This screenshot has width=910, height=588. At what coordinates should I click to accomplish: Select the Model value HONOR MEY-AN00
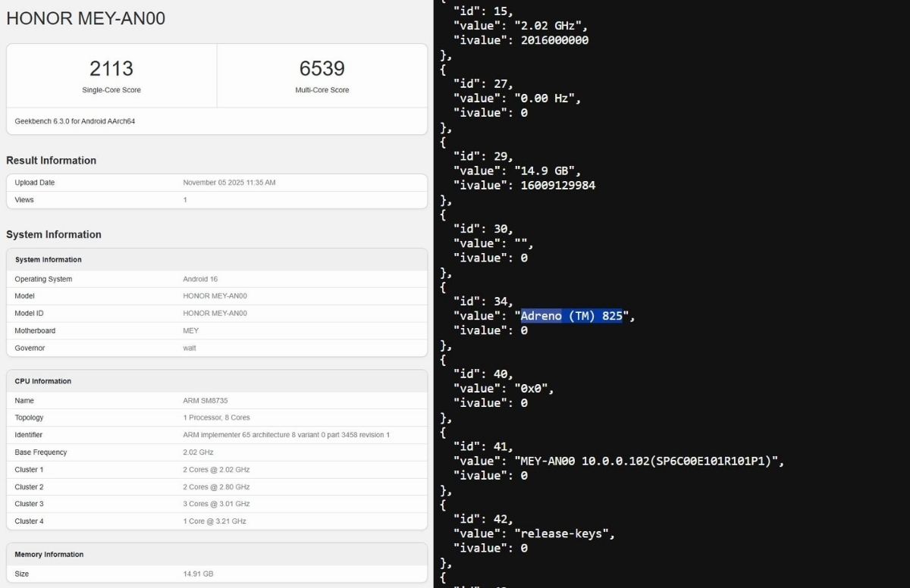[x=215, y=296]
